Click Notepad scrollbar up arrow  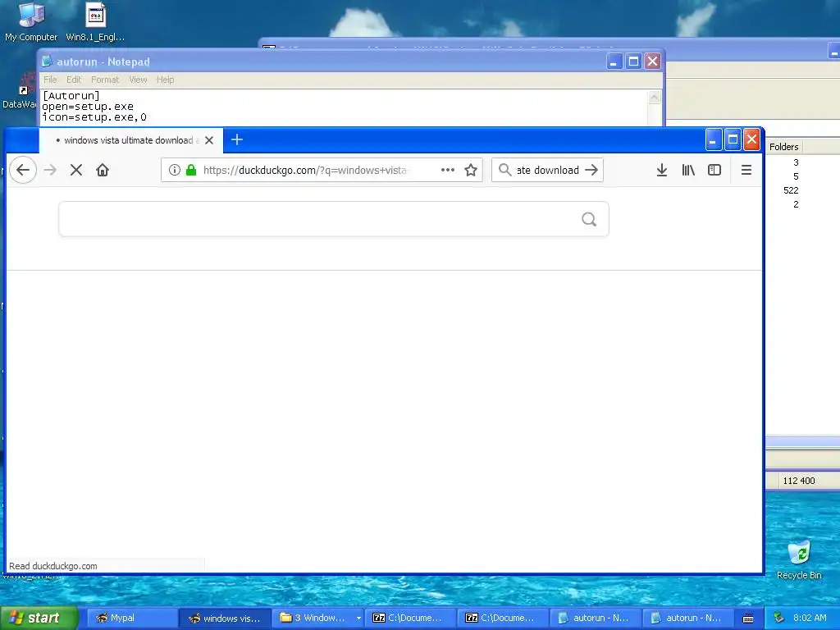point(654,98)
